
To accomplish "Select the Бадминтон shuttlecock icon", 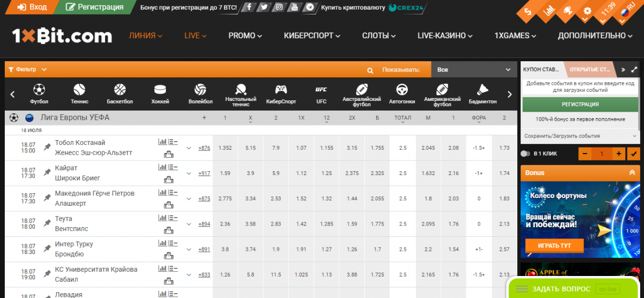I will tap(482, 94).
